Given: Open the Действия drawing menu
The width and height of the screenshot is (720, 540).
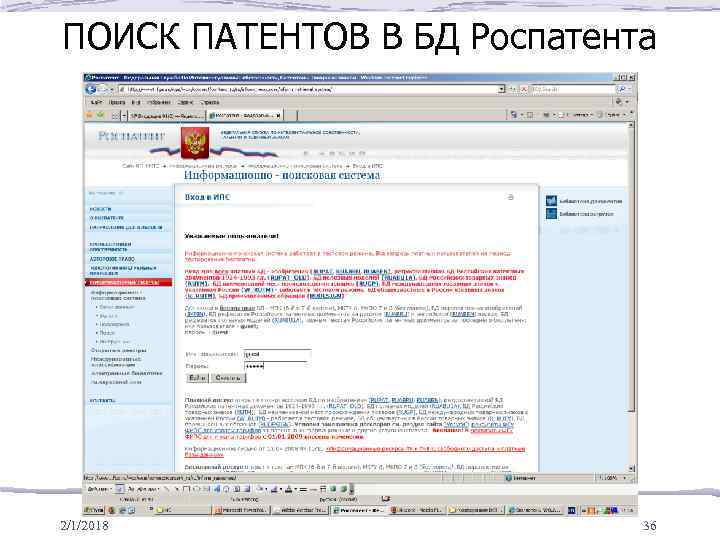Looking at the screenshot, I should click(99, 489).
